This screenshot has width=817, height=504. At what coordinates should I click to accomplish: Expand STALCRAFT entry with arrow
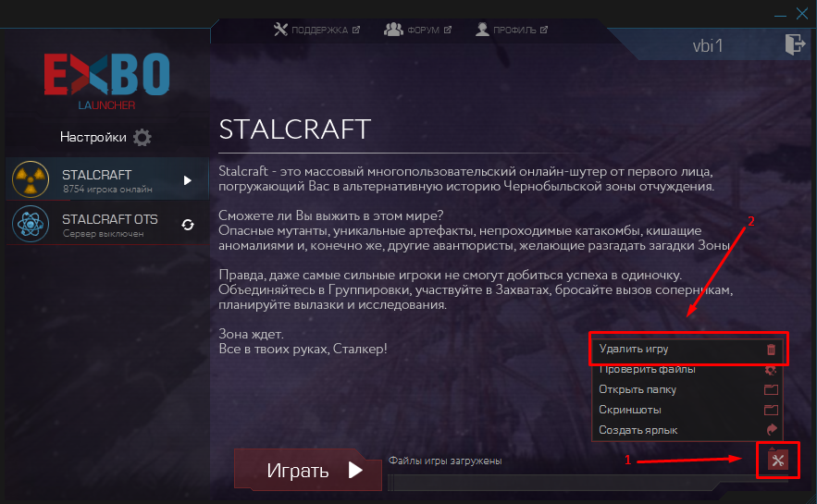[x=188, y=180]
